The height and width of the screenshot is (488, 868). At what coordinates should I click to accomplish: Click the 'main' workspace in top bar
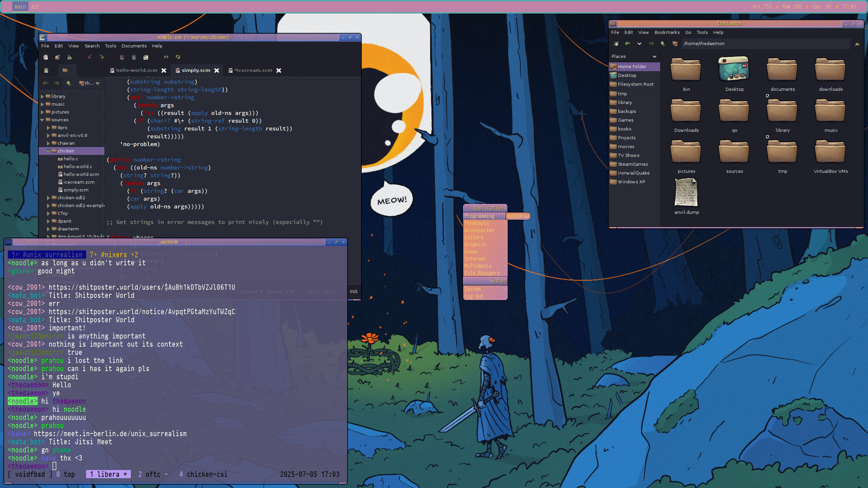pos(20,7)
